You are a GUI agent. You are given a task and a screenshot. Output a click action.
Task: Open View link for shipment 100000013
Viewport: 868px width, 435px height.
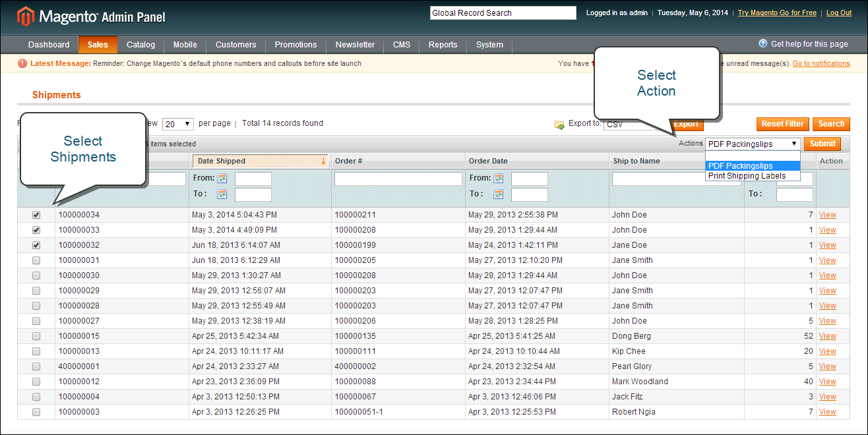827,351
